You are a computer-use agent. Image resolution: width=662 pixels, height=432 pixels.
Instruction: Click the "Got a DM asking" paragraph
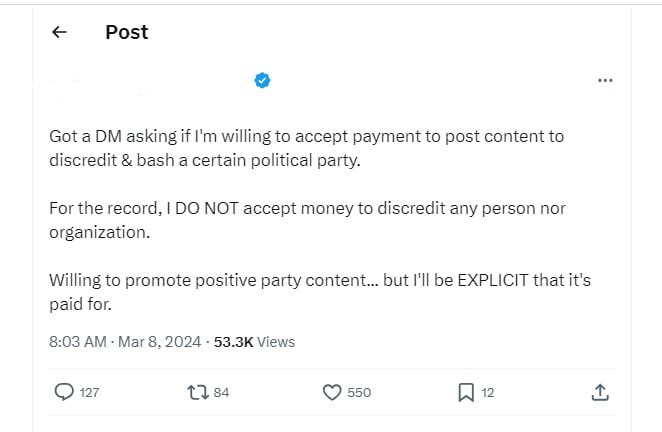tap(299, 146)
